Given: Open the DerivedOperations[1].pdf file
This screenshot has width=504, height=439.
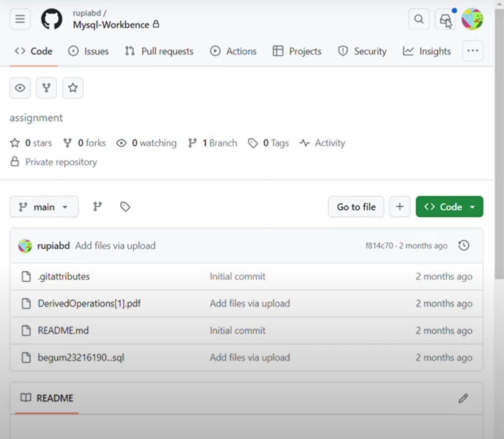Looking at the screenshot, I should click(x=89, y=304).
